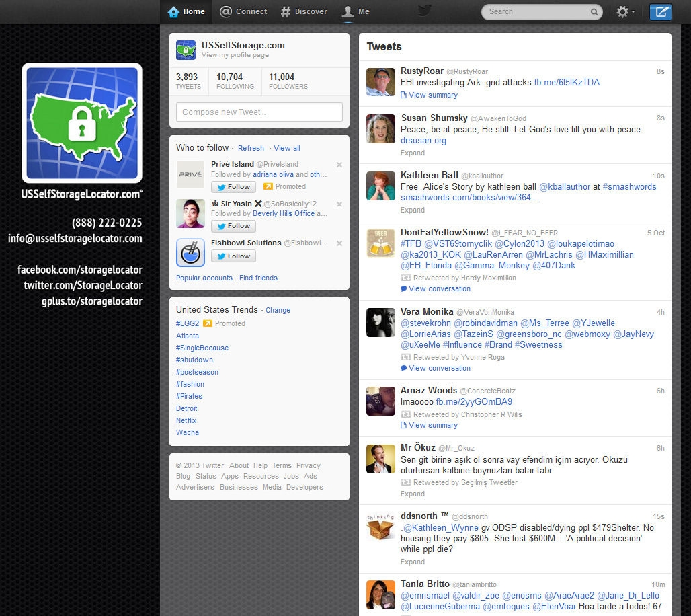Expand ddsnorth's tweet
This screenshot has width=691, height=616.
coord(413,562)
